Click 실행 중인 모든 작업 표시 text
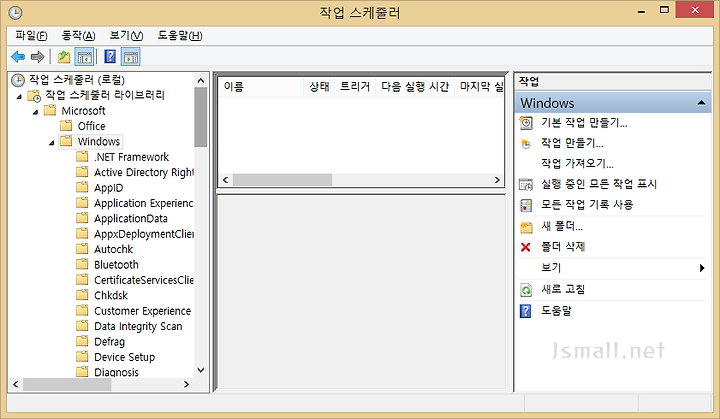Image resolution: width=720 pixels, height=419 pixels. pyautogui.click(x=599, y=184)
